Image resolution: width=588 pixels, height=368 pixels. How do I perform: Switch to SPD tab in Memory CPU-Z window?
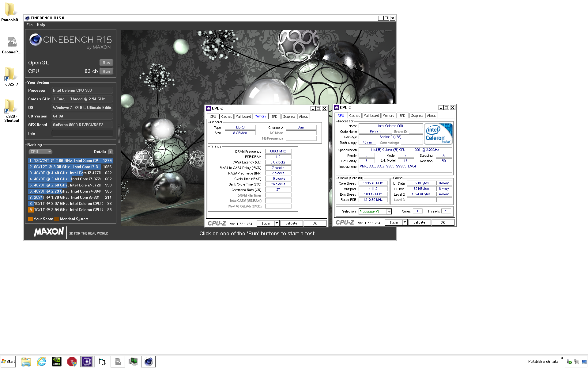click(274, 117)
